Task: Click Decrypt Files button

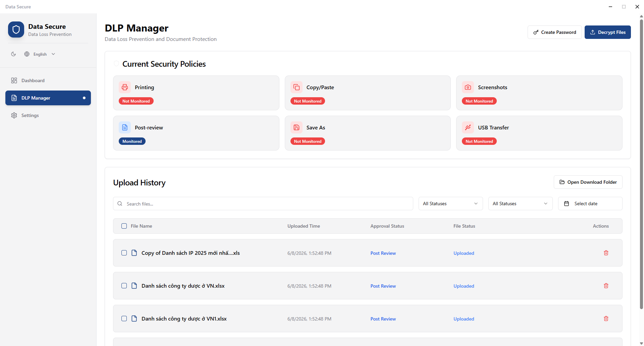Action: click(x=607, y=32)
